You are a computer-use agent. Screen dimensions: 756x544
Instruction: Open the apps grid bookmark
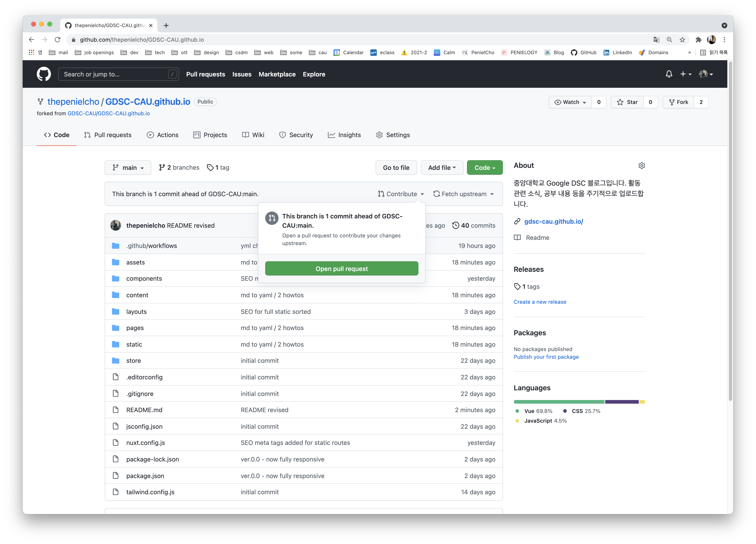(32, 52)
